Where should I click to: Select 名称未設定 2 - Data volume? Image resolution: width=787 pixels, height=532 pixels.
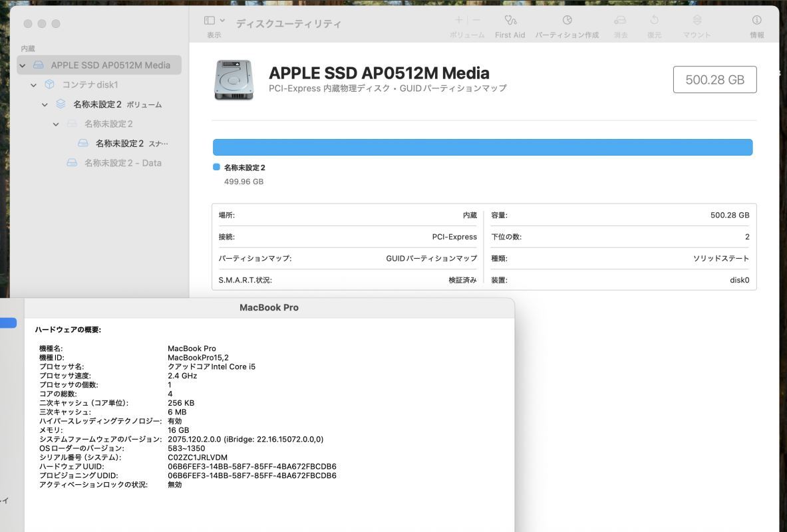click(122, 163)
